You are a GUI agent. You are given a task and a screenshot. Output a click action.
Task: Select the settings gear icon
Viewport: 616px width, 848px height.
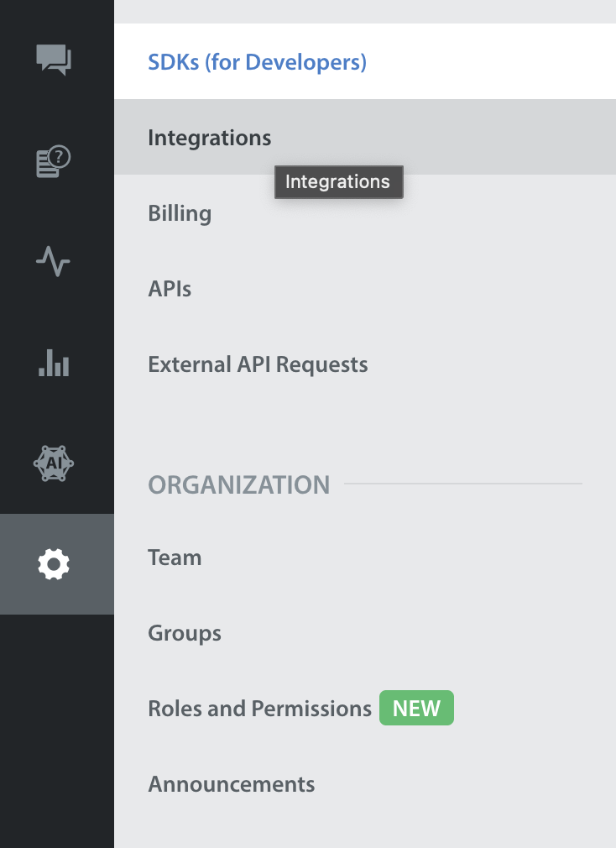[54, 564]
